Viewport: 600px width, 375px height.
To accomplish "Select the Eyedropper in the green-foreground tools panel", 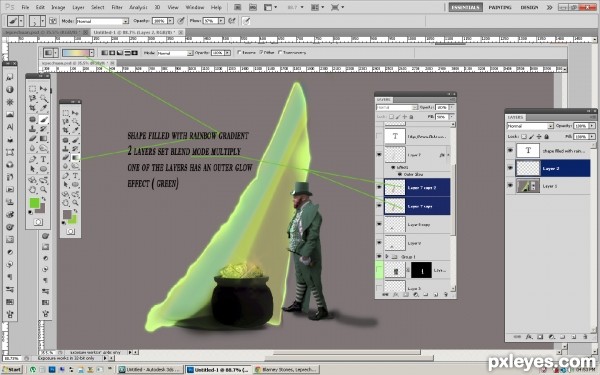I will tap(43, 109).
